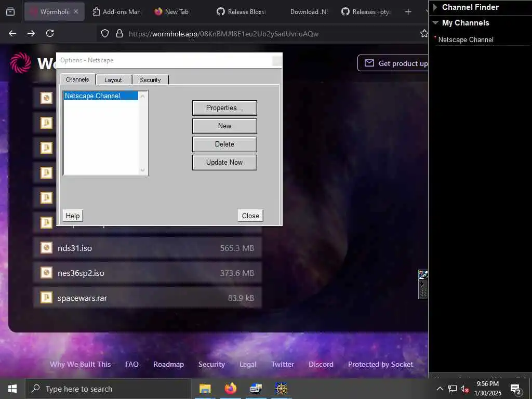532x399 pixels.
Task: Click the Wormhole swirl logo
Action: coord(20,63)
